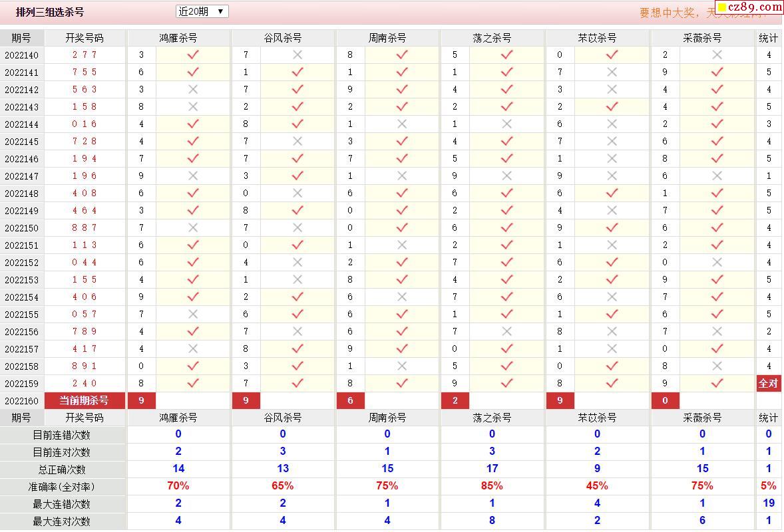Click the 鸿雁杀号 checkmark in row 2022140
The width and height of the screenshot is (784, 532).
point(193,55)
